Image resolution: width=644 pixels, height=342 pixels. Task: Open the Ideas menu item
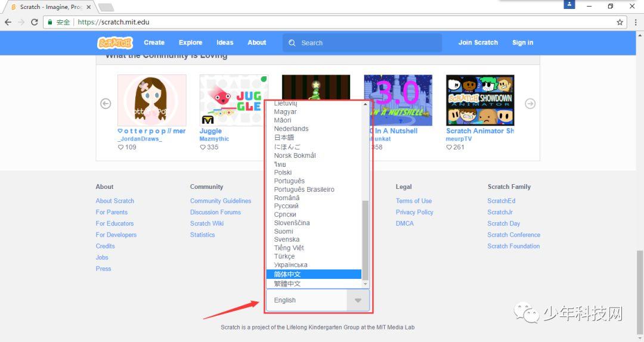tap(225, 42)
